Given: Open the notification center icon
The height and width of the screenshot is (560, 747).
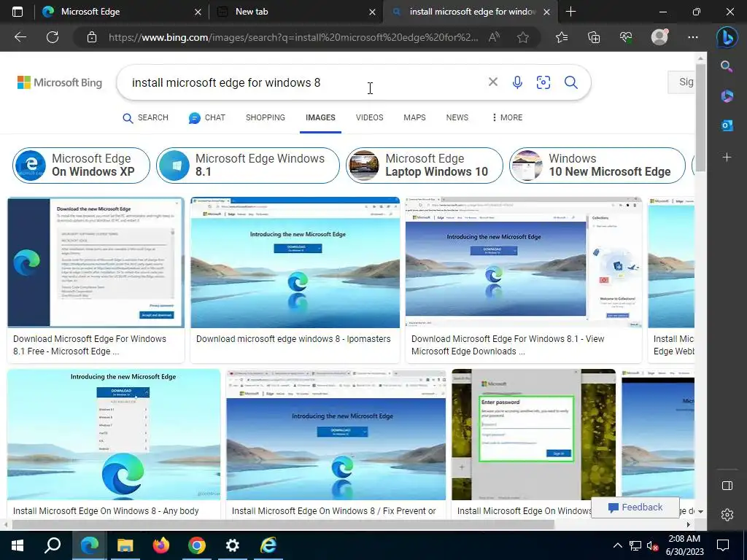Looking at the screenshot, I should pos(723,545).
